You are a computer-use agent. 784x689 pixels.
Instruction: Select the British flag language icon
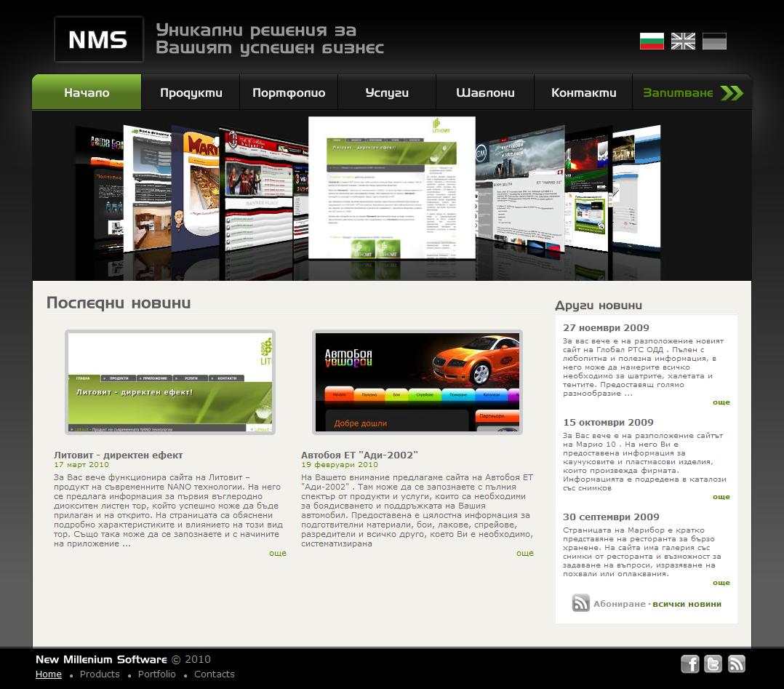coord(683,41)
